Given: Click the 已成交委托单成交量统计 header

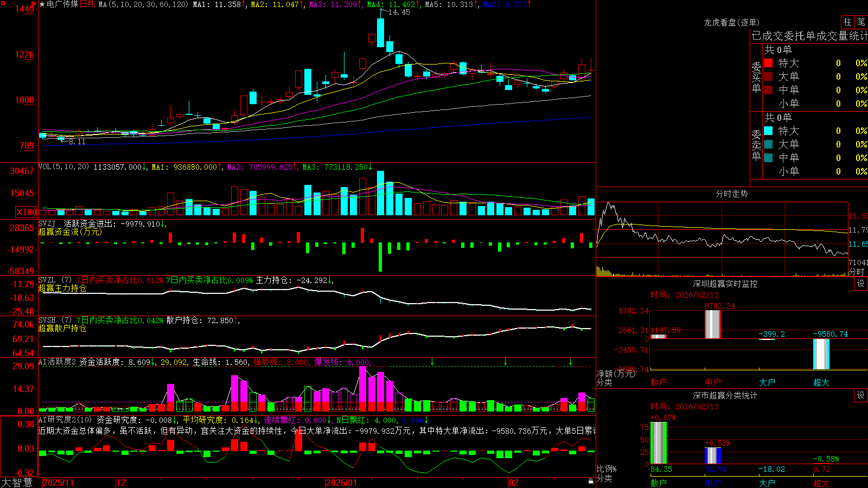Looking at the screenshot, I should pyautogui.click(x=810, y=36).
